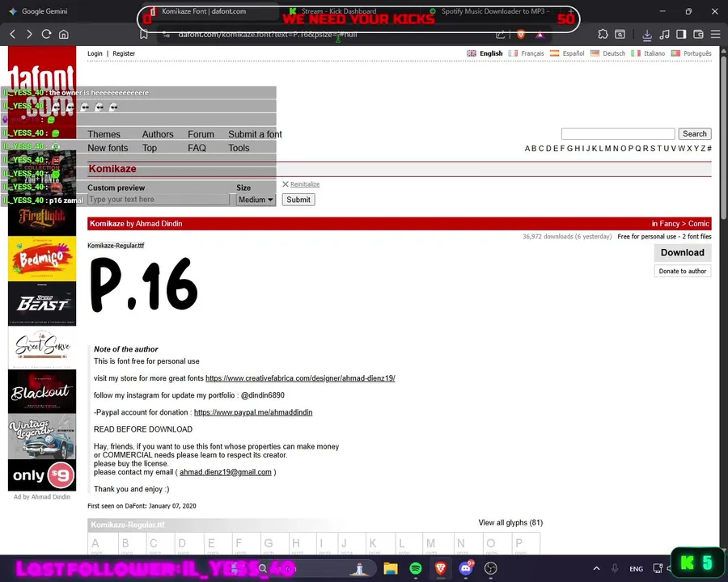
Task: Open OBS Studio from the taskbar
Action: (x=491, y=568)
